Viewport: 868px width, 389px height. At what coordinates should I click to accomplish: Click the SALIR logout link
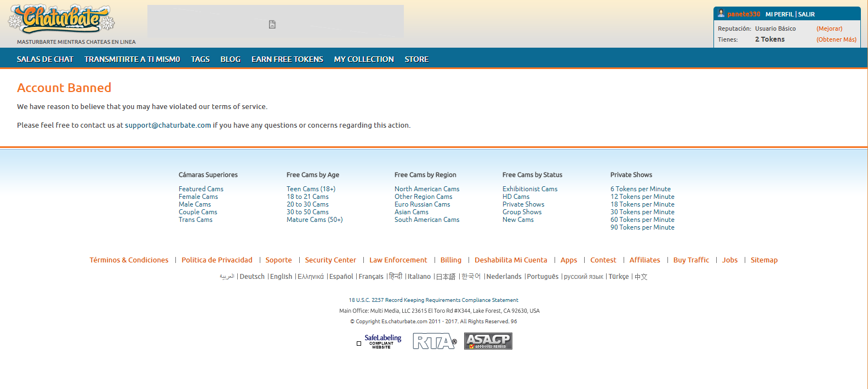pyautogui.click(x=806, y=14)
